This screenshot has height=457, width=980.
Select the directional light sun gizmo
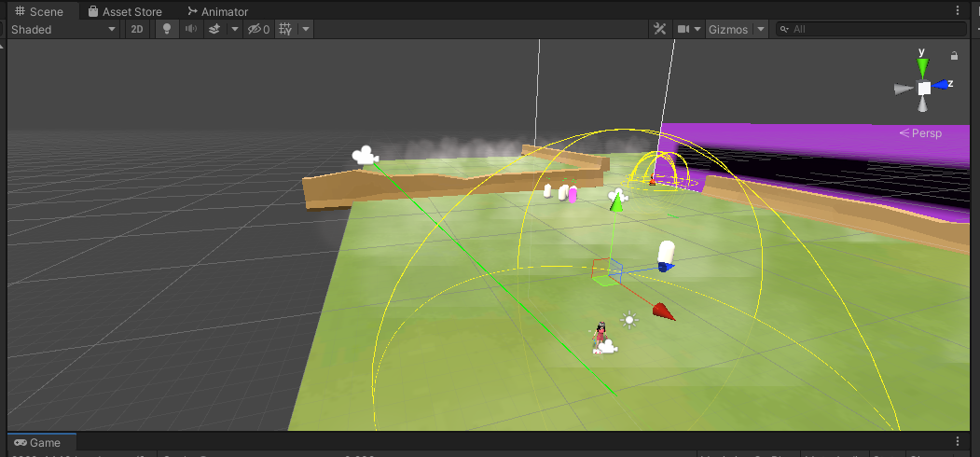click(629, 320)
